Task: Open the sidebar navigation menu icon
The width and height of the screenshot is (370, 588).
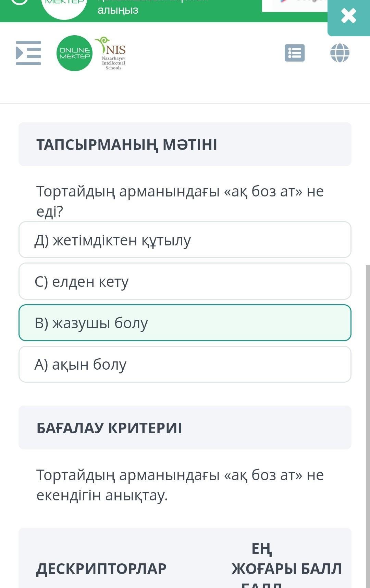Action: pyautogui.click(x=28, y=53)
